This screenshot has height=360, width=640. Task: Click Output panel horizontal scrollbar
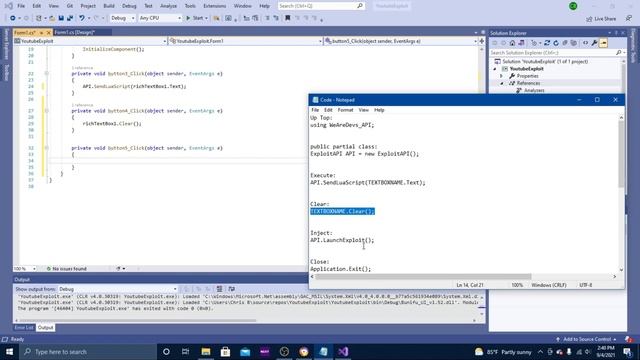coord(138,320)
